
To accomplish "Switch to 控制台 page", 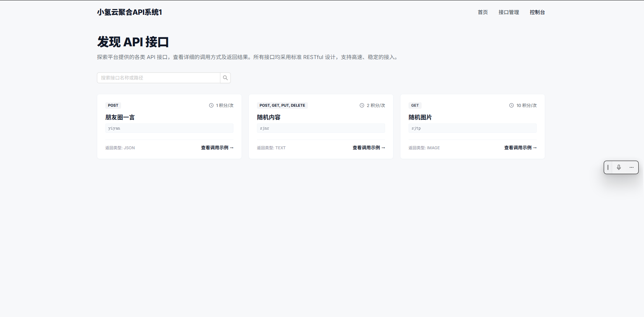I will tap(537, 12).
